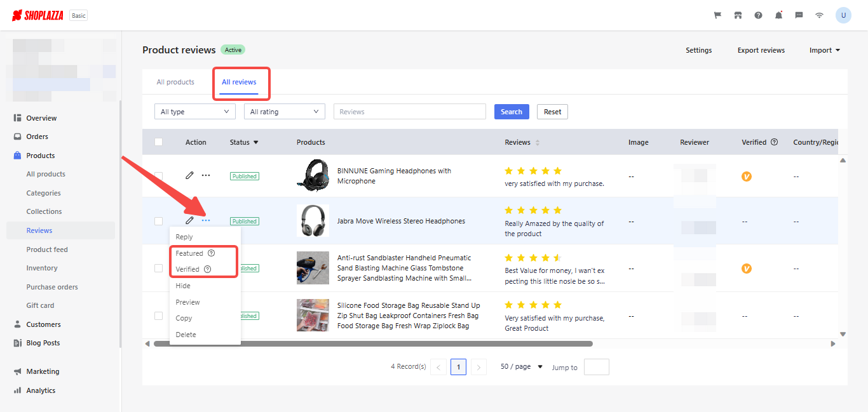The image size is (868, 412).
Task: Click the three-dot icon on Jabra row
Action: click(x=206, y=220)
